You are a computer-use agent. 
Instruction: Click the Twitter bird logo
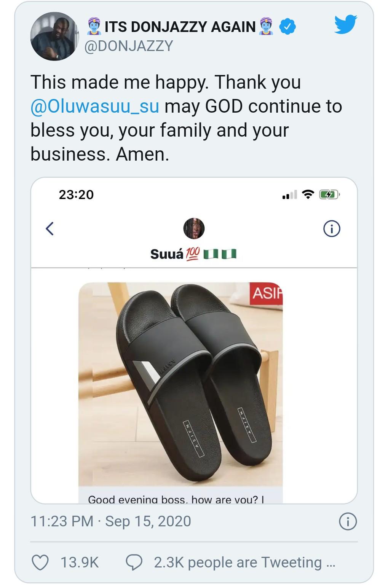point(346,24)
